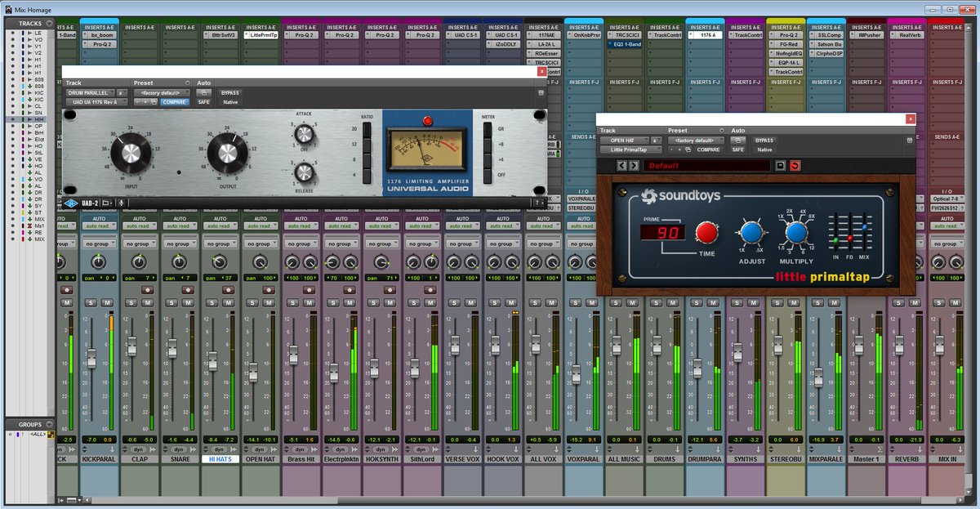980x509 pixels.
Task: Enable COMPARE in the UAD 1176 window
Action: click(x=174, y=102)
